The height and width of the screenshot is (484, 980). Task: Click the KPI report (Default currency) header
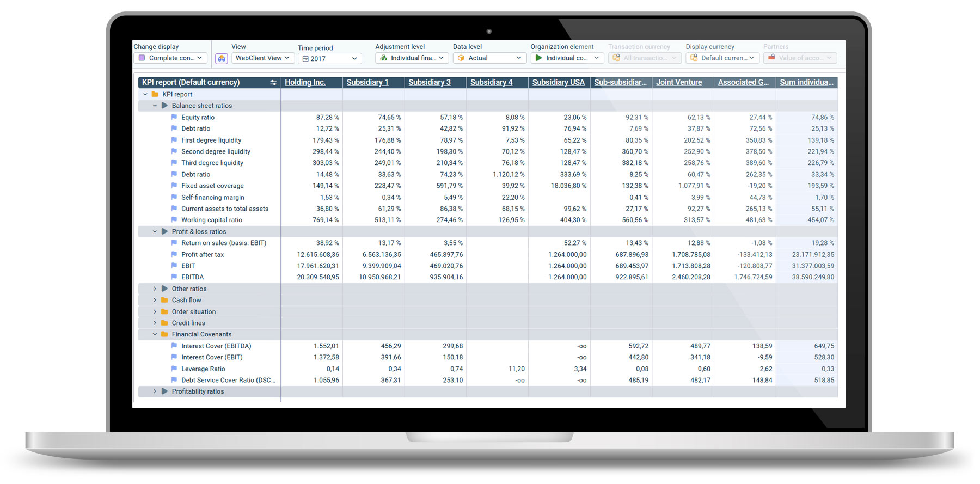click(191, 82)
